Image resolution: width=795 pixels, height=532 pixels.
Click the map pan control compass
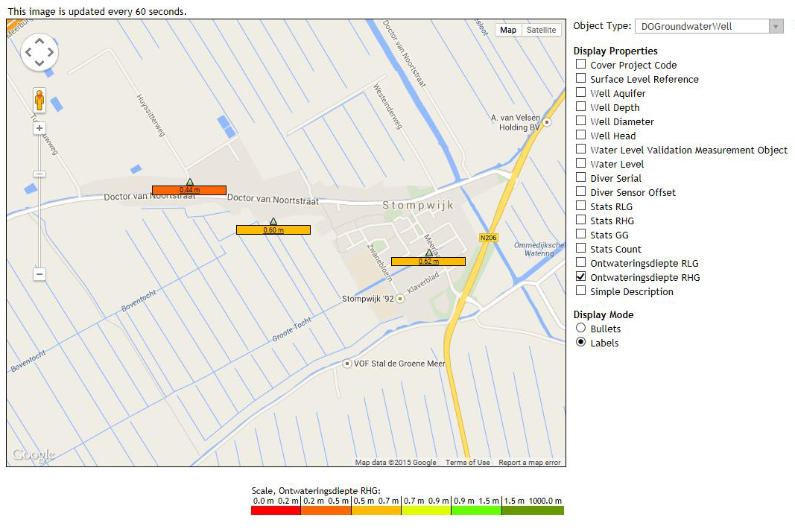click(39, 52)
